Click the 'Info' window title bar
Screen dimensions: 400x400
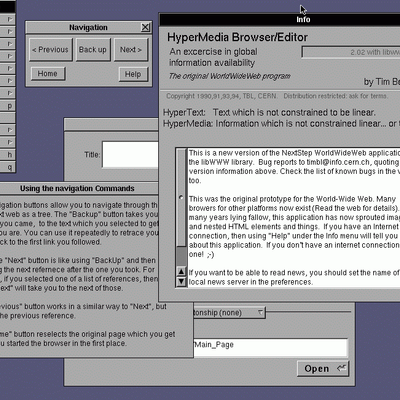(x=280, y=20)
